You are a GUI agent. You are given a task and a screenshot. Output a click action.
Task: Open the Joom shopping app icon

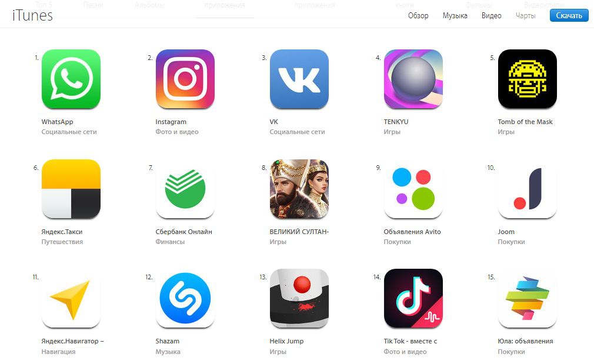pos(527,189)
